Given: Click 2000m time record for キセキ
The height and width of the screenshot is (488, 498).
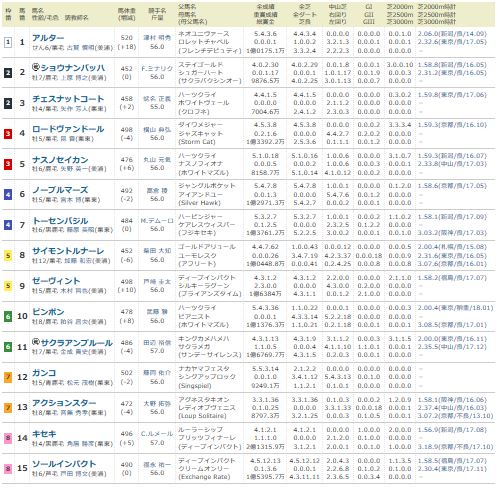Looking at the screenshot, I should point(452,430).
